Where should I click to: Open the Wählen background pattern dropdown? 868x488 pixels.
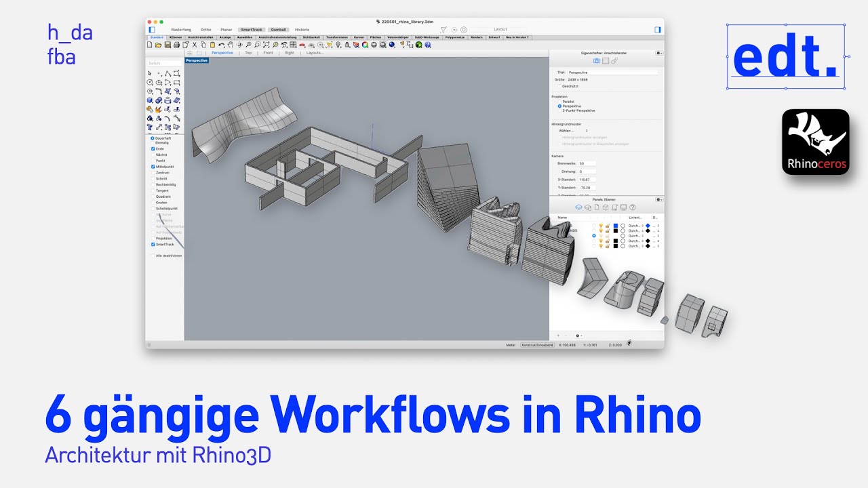pyautogui.click(x=573, y=131)
